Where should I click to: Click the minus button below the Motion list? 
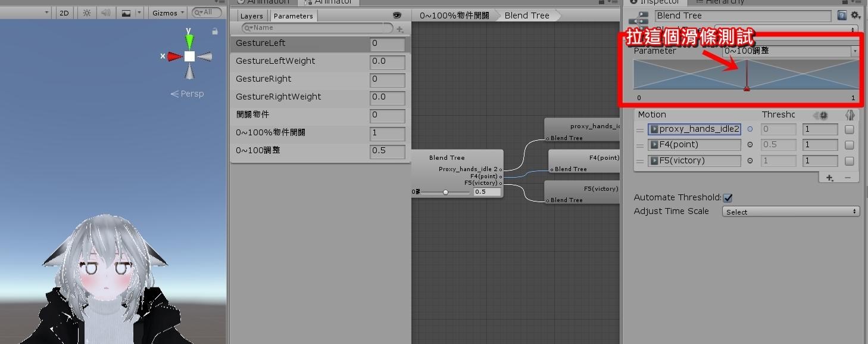click(x=848, y=177)
